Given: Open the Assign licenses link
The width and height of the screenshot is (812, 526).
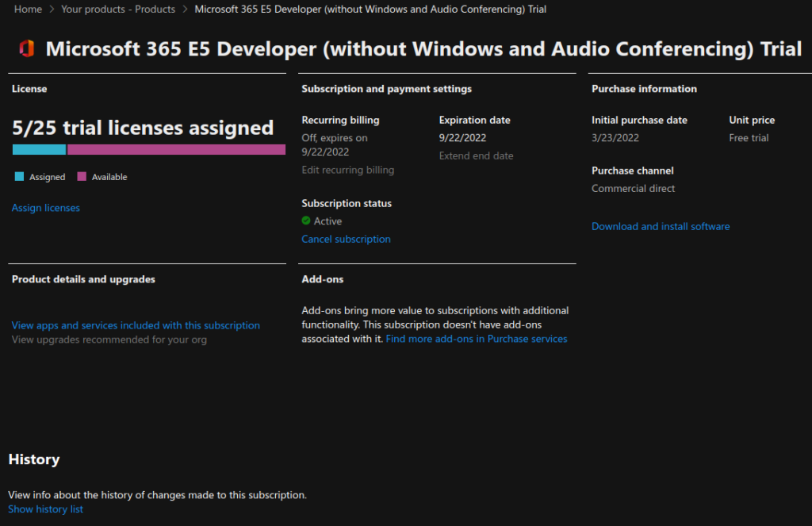Looking at the screenshot, I should 45,208.
